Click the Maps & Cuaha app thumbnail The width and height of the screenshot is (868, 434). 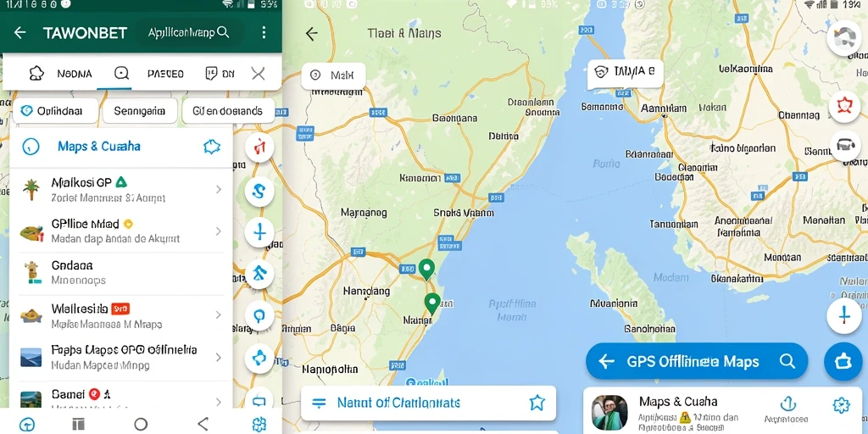pyautogui.click(x=609, y=413)
